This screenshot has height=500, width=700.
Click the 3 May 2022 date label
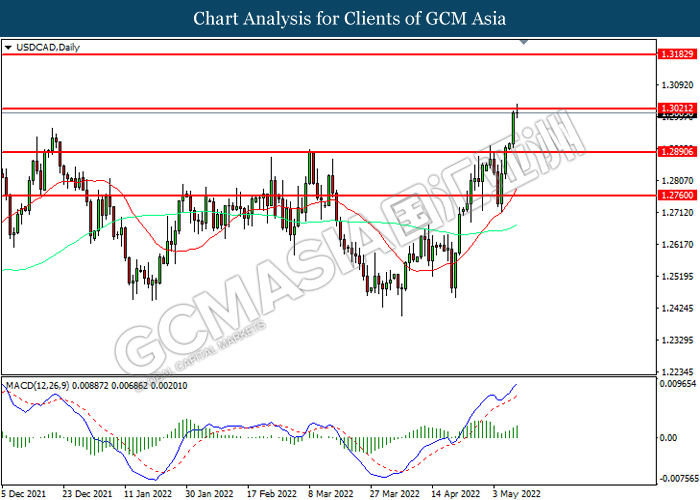point(517,494)
